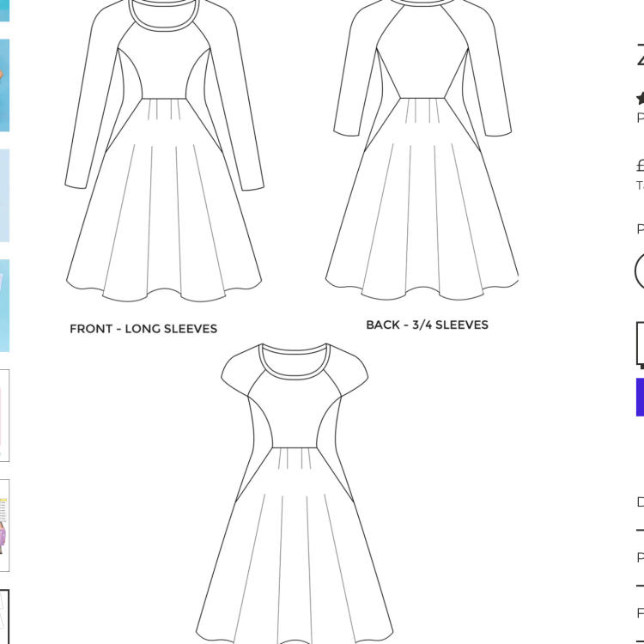Screen dimensions: 644x644
Task: Expand the accordion section starting with F
Action: (x=640, y=613)
